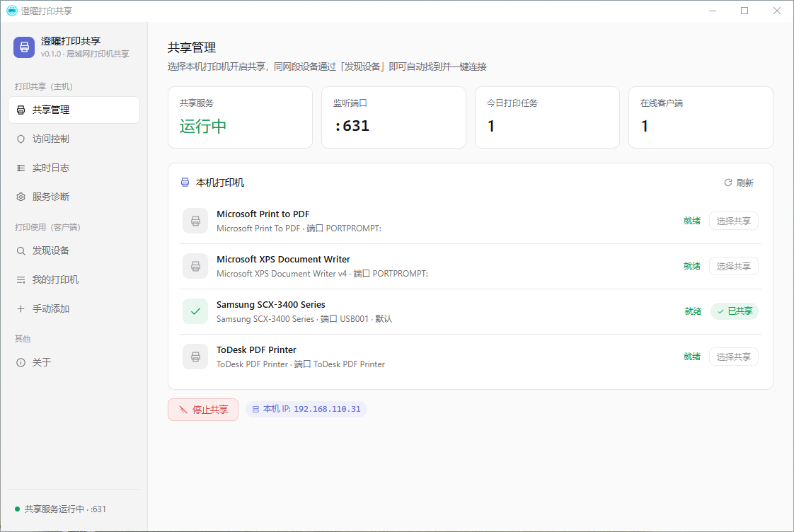Open 关于 page

click(x=74, y=362)
